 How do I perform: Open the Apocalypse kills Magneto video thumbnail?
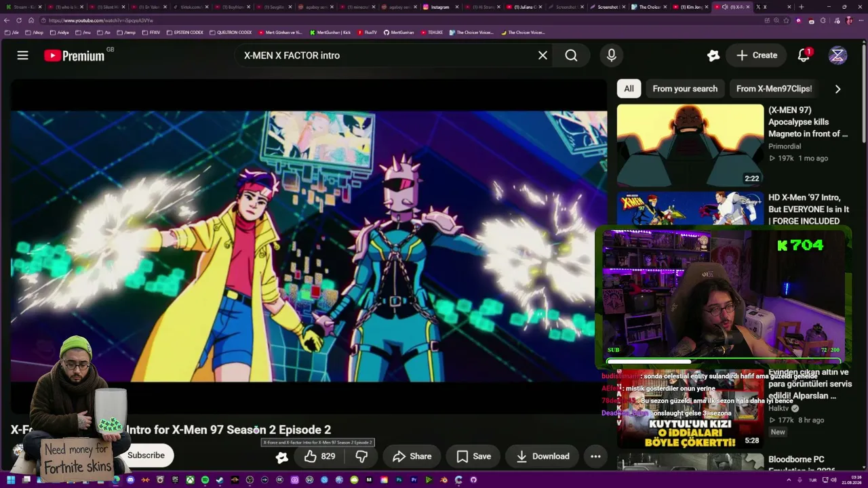(x=690, y=145)
